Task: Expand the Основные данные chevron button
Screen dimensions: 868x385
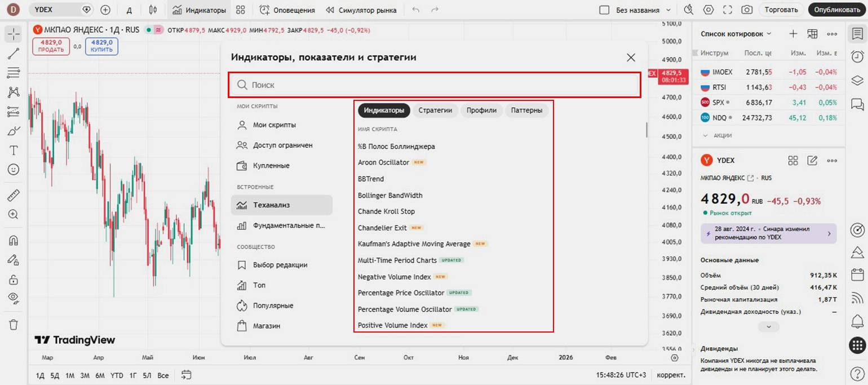Action: point(768,327)
